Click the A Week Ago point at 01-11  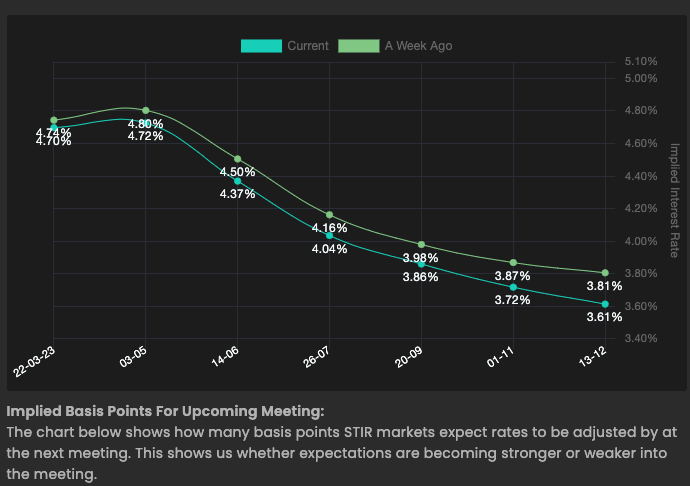[x=513, y=262]
